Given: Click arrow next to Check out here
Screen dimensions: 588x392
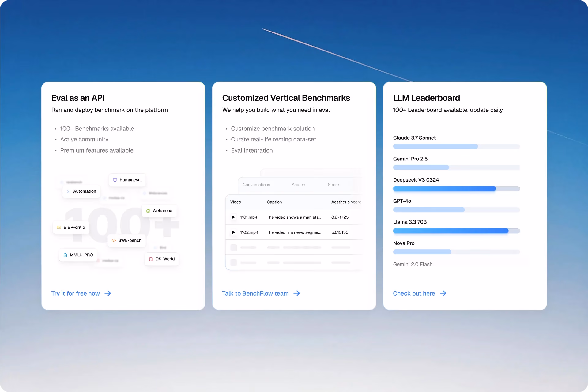Looking at the screenshot, I should pyautogui.click(x=443, y=293).
